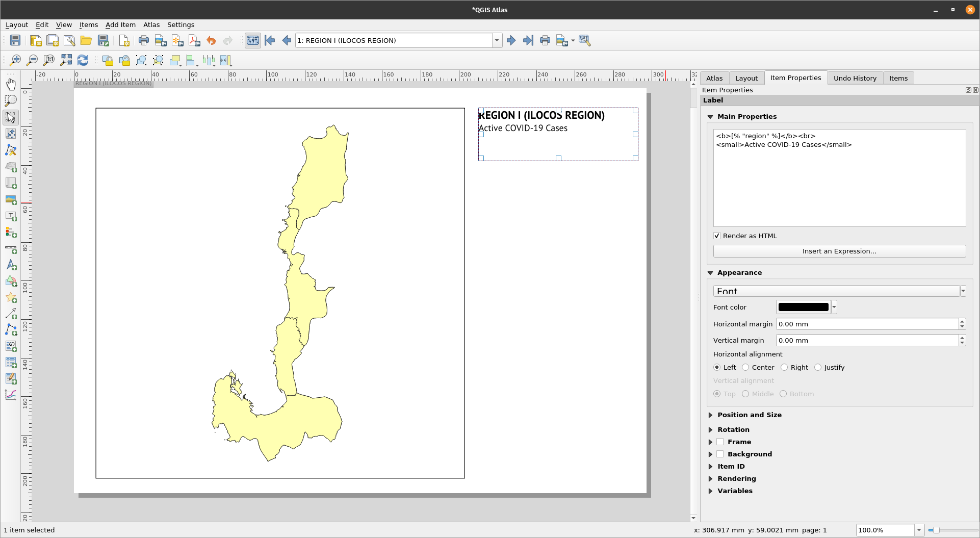Collapse the Appearance section

(710, 273)
